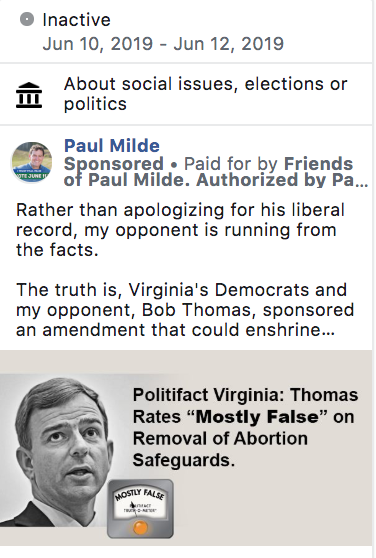
Task: Click the 'Rather than apologizing' paragraph
Action: pyautogui.click(x=180, y=230)
